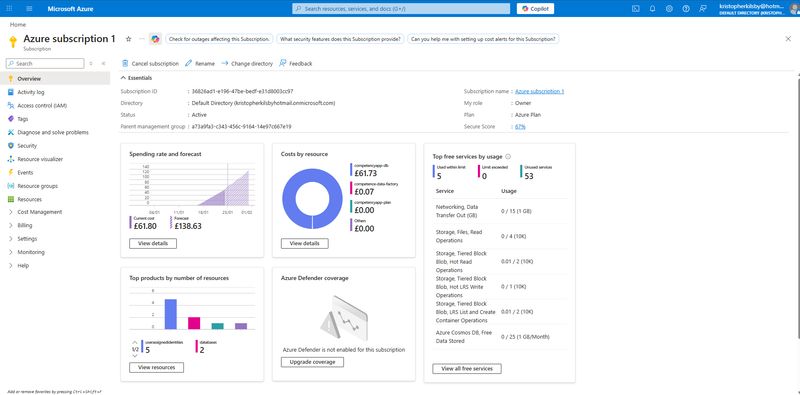Click the sidebar expand/sort arrows icon
800x395 pixels.
tap(91, 64)
